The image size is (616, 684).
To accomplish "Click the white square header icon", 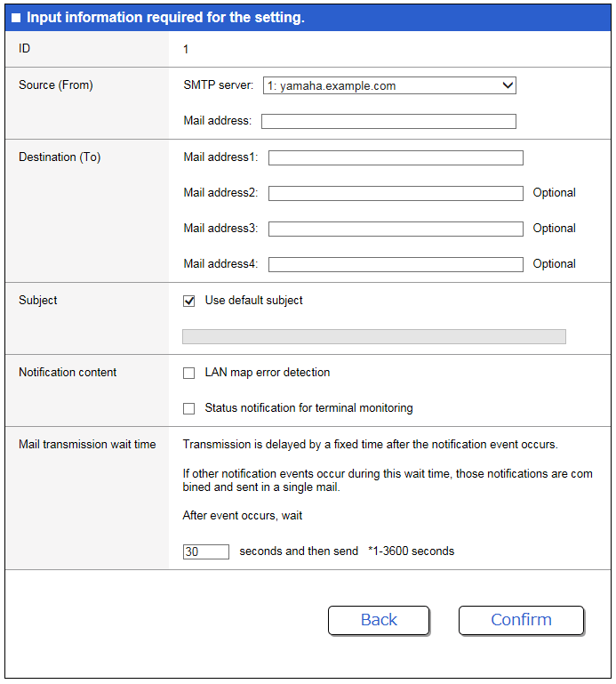I will [x=16, y=18].
